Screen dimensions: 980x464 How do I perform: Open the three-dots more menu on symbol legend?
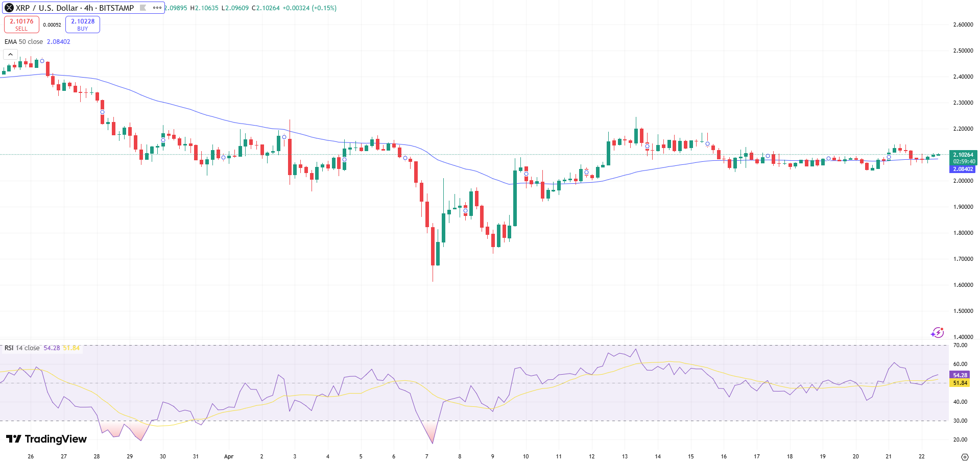tap(157, 8)
